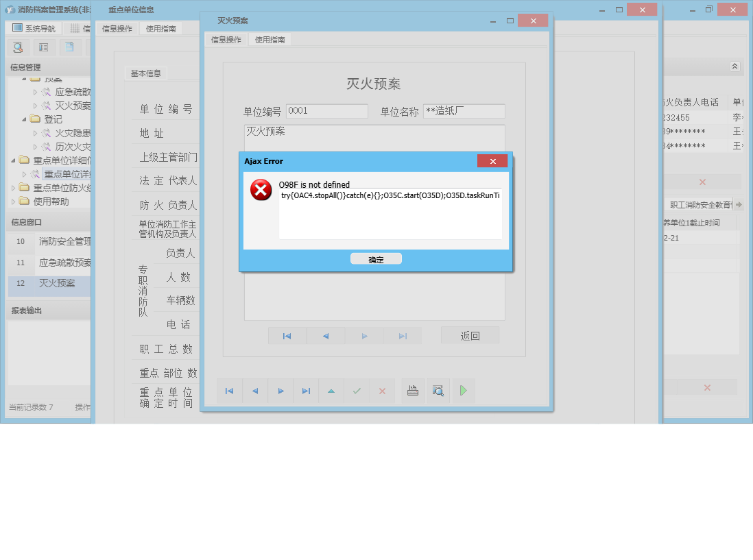Open the print icon on the bottom toolbar
Image resolution: width=753 pixels, height=560 pixels.
412,391
